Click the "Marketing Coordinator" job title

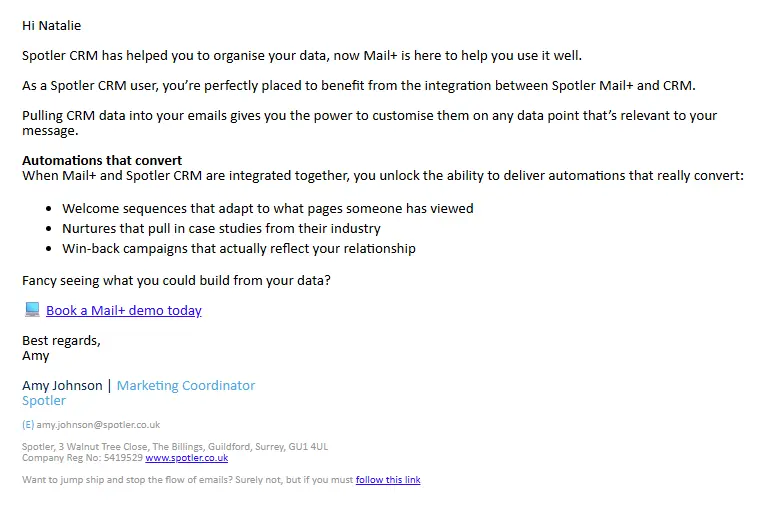(186, 385)
